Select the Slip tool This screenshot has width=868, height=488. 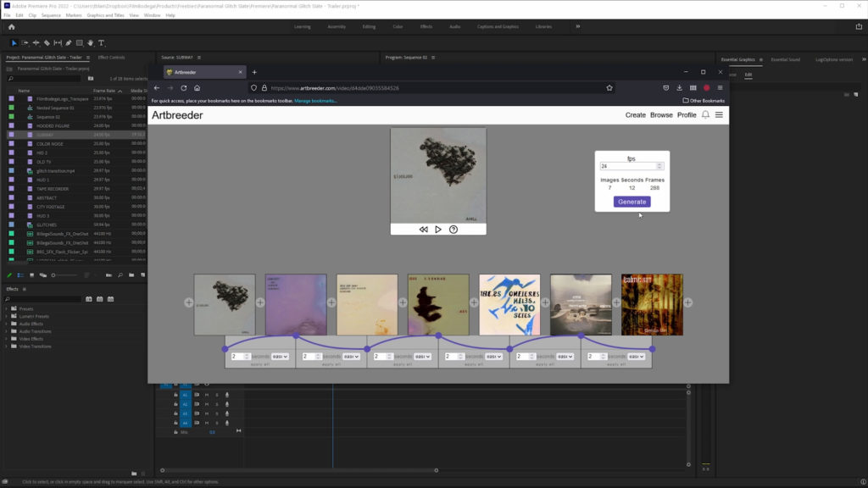[58, 42]
